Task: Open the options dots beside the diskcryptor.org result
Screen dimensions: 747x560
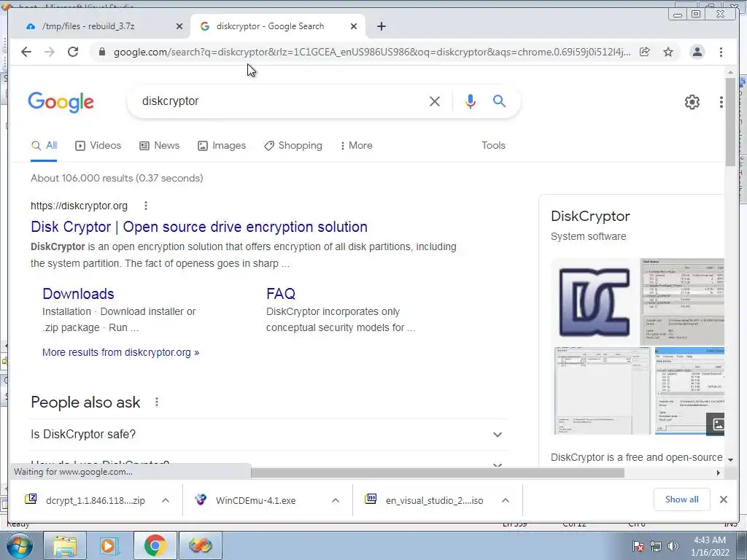Action: [x=146, y=206]
